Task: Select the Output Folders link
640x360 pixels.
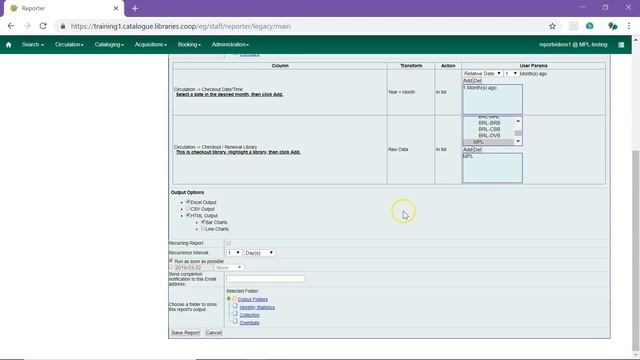Action: [253, 299]
